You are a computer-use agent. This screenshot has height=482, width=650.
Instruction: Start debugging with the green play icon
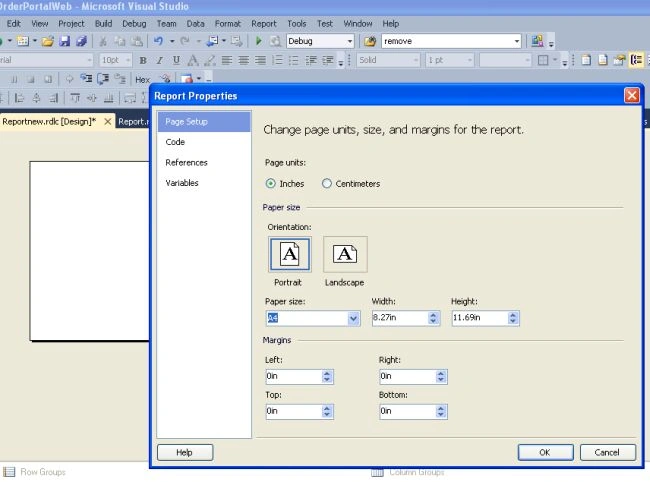[x=259, y=41]
